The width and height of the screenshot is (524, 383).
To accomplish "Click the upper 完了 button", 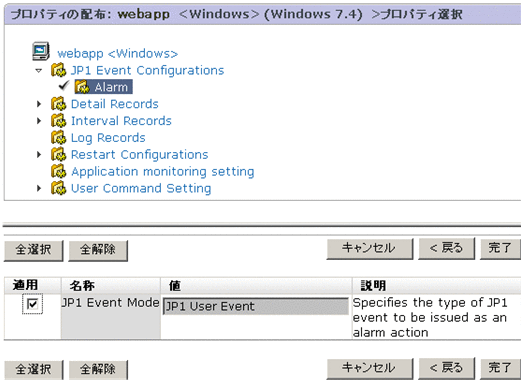I will click(x=500, y=249).
